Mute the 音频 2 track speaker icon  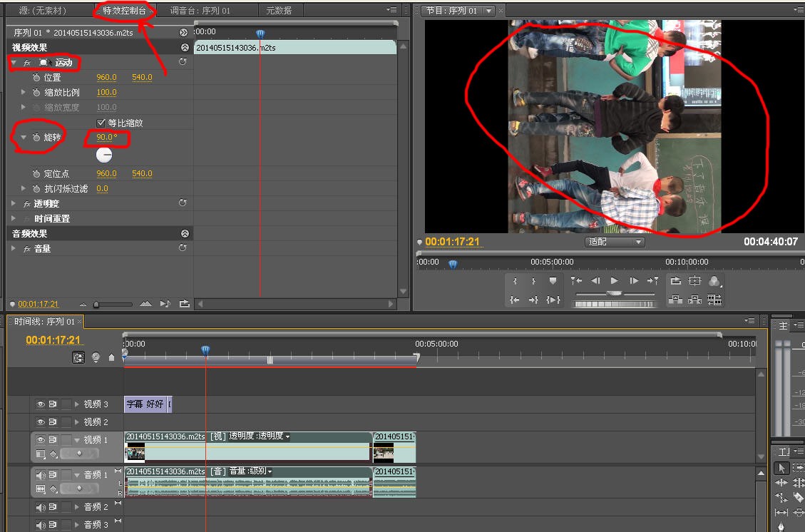(x=41, y=507)
